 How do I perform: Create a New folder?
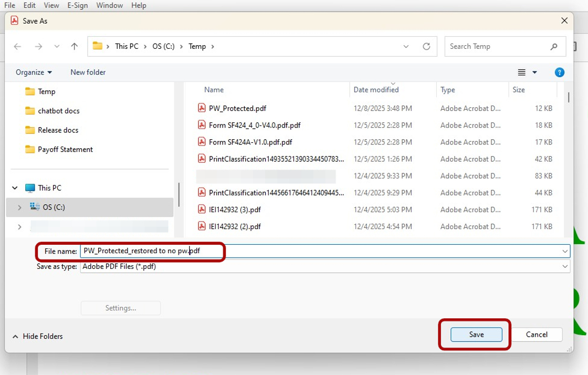88,72
